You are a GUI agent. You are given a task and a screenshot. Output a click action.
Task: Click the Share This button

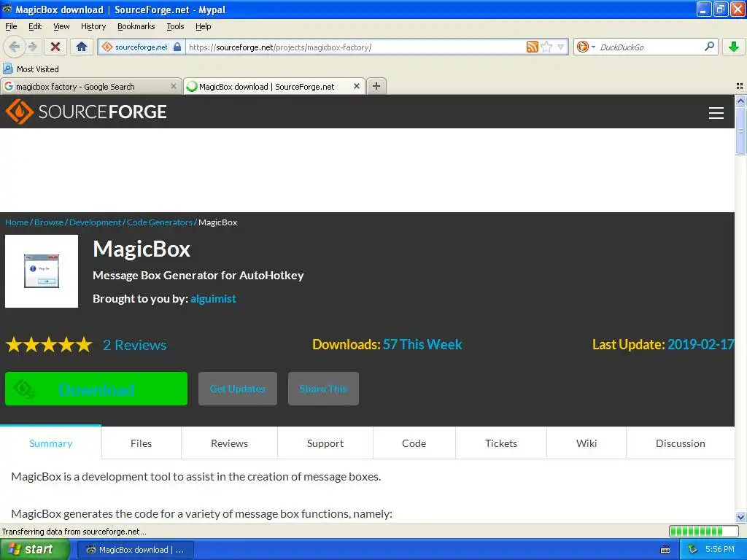pyautogui.click(x=323, y=389)
